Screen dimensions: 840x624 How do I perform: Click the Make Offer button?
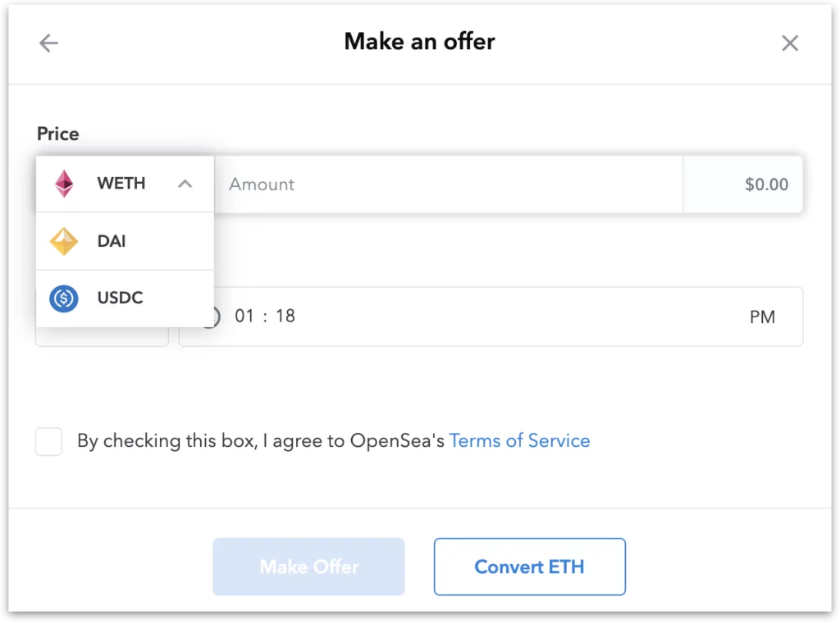pyautogui.click(x=308, y=567)
